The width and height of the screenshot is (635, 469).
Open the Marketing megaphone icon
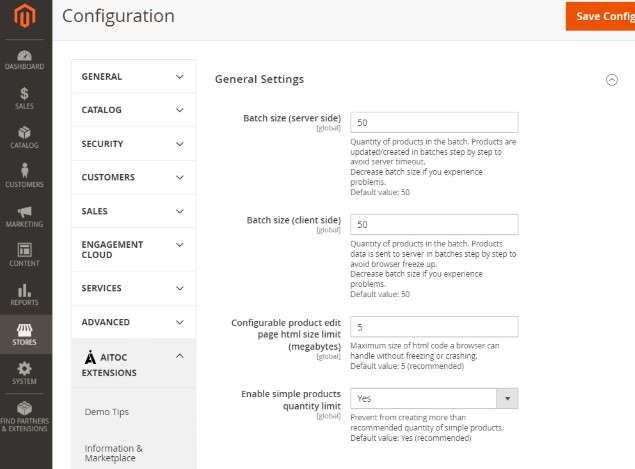coord(24,211)
